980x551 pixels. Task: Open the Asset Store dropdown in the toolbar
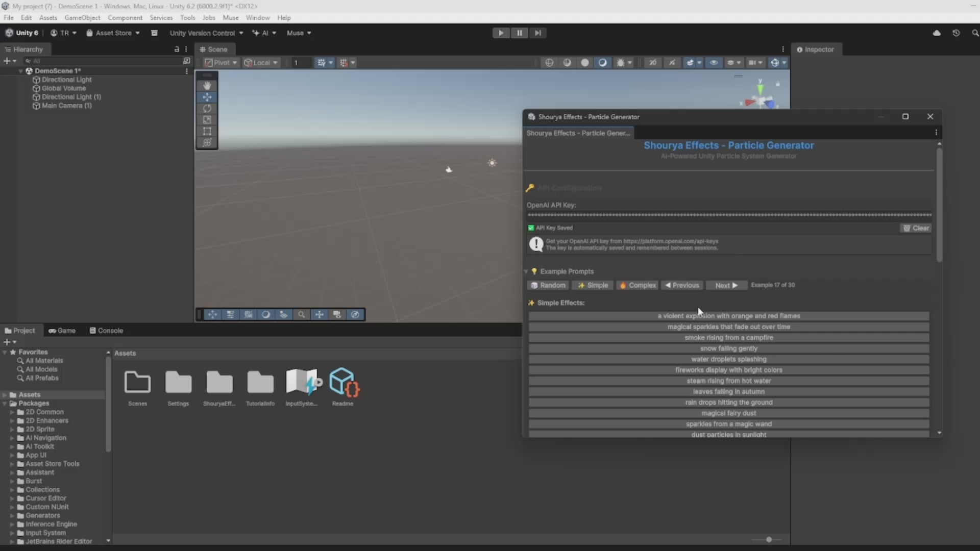(112, 33)
